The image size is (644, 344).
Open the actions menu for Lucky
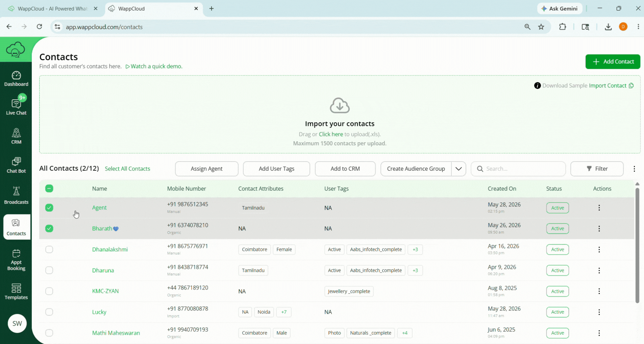tap(599, 312)
